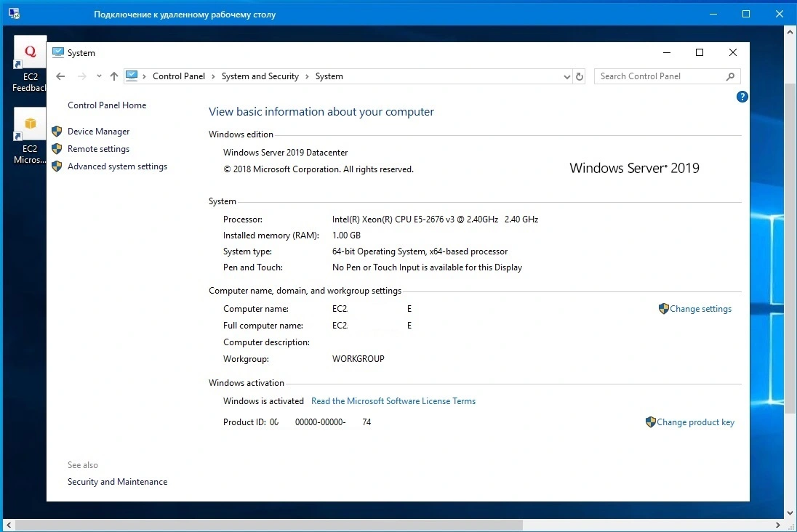Expand the address bar history dropdown
This screenshot has height=532, width=797.
click(x=566, y=77)
